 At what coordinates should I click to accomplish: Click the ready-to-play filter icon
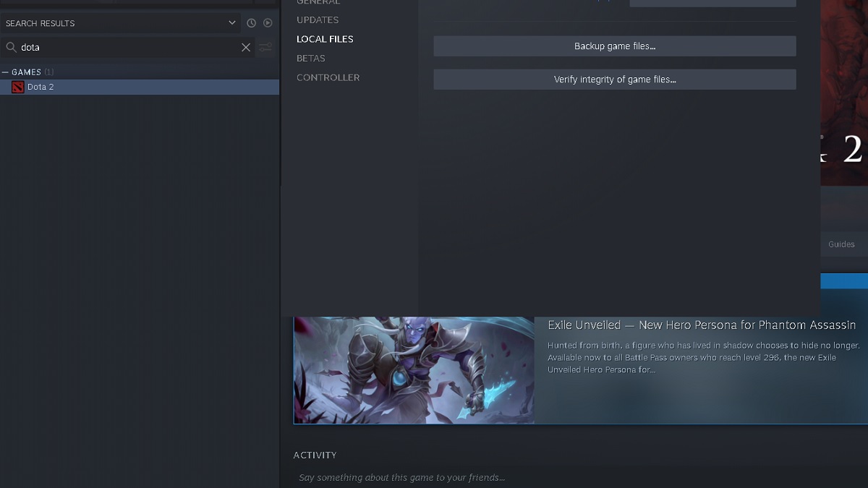[268, 23]
